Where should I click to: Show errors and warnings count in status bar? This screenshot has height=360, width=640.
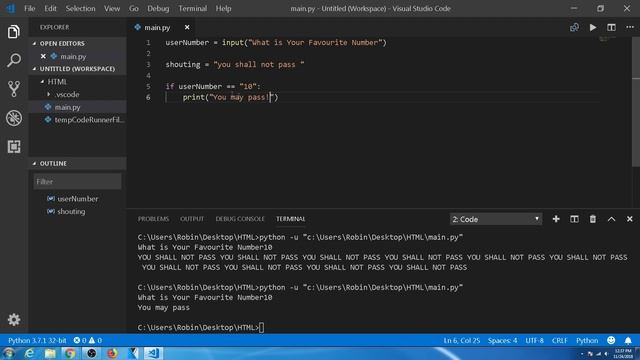(x=88, y=340)
